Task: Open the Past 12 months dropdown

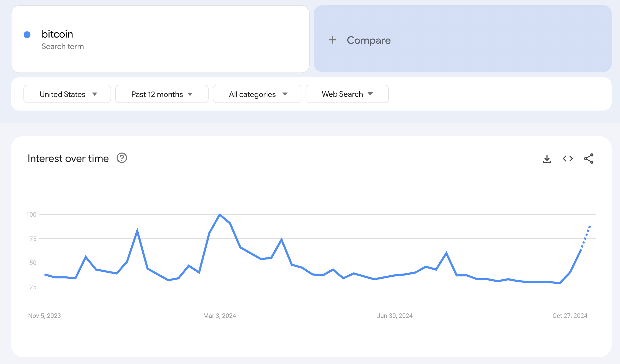Action: pyautogui.click(x=162, y=94)
